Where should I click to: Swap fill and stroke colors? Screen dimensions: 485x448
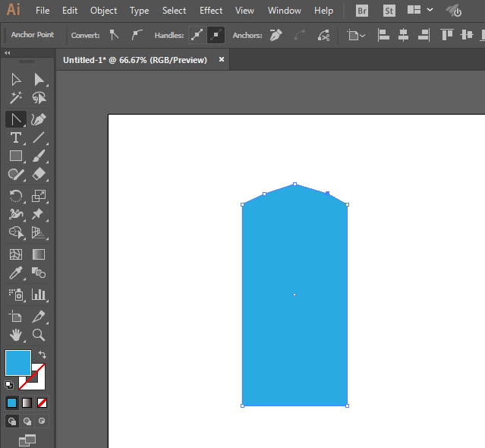(x=43, y=355)
